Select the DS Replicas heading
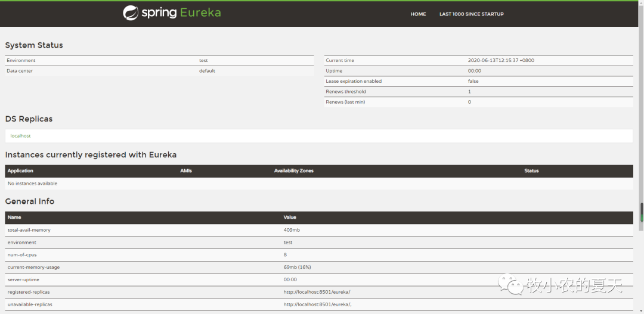 click(29, 119)
